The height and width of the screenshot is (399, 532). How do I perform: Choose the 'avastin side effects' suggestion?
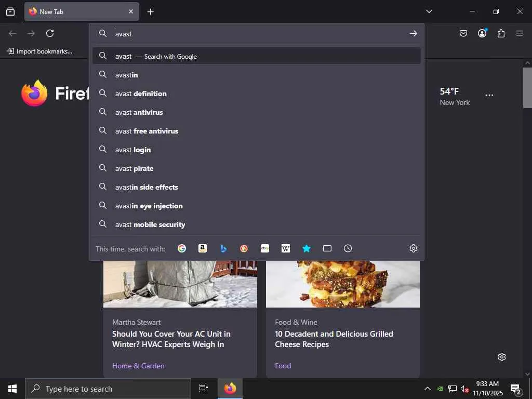pos(257,187)
